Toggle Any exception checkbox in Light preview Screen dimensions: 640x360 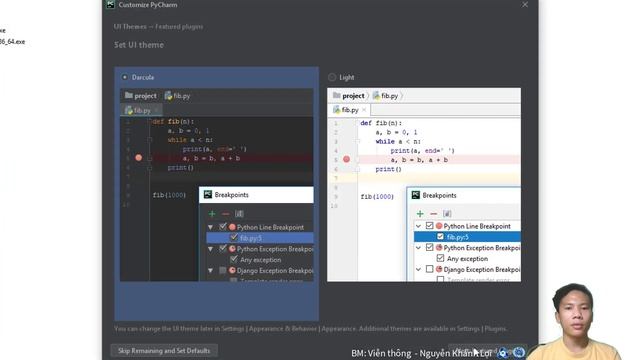click(x=440, y=258)
